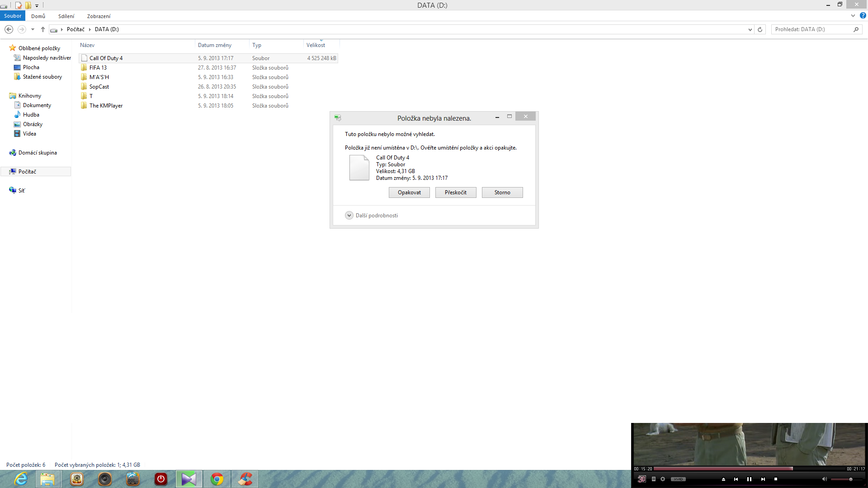This screenshot has height=488, width=868.
Task: Open the playlist icon in the player
Action: point(653,479)
